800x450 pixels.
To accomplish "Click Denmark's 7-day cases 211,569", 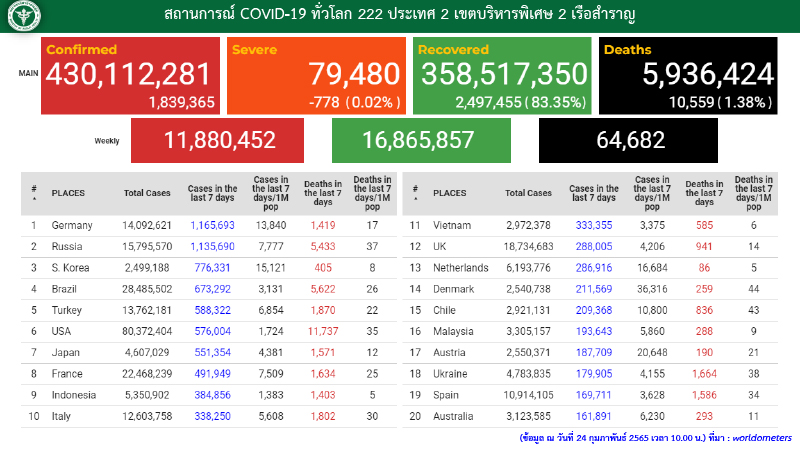I will pos(594,289).
